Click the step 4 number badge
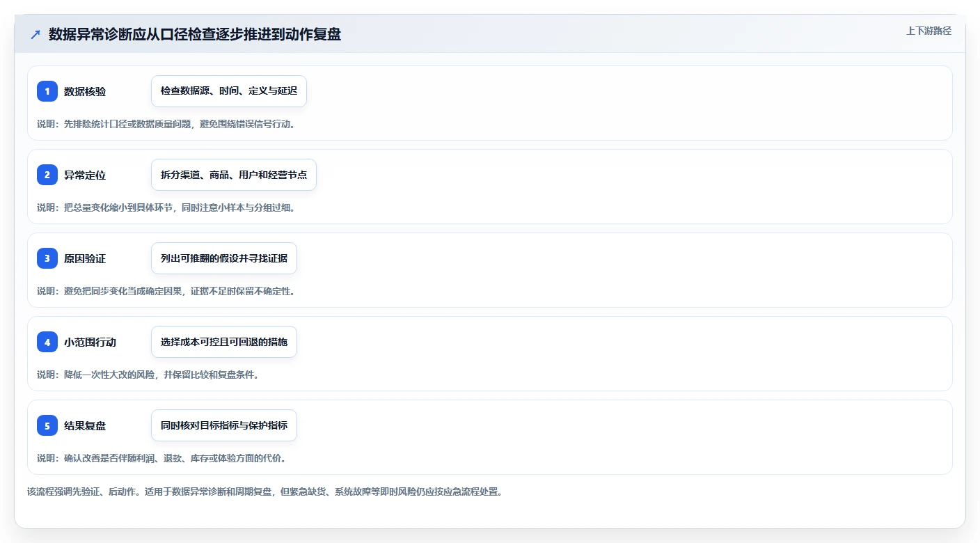Viewport: 980px width, 543px height. (47, 342)
